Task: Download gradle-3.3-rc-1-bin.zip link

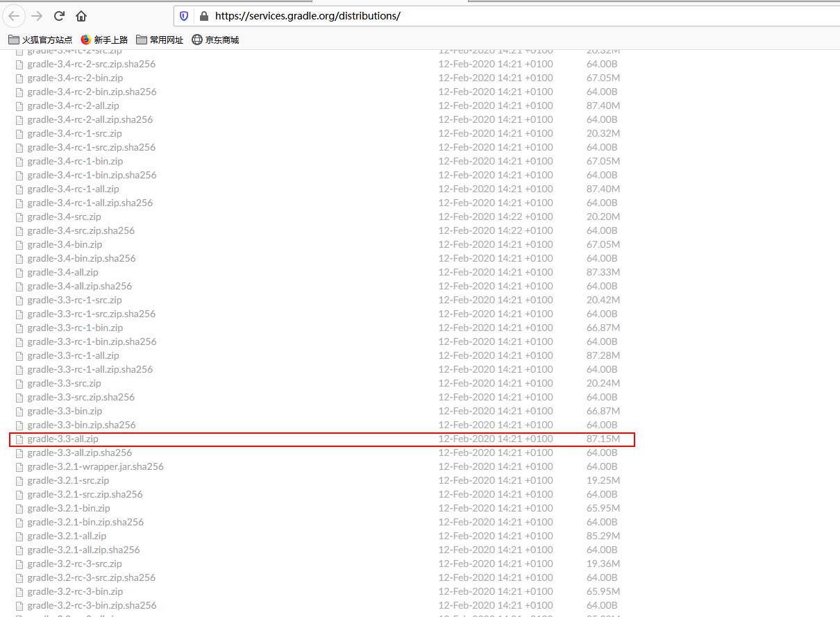Action: click(75, 328)
